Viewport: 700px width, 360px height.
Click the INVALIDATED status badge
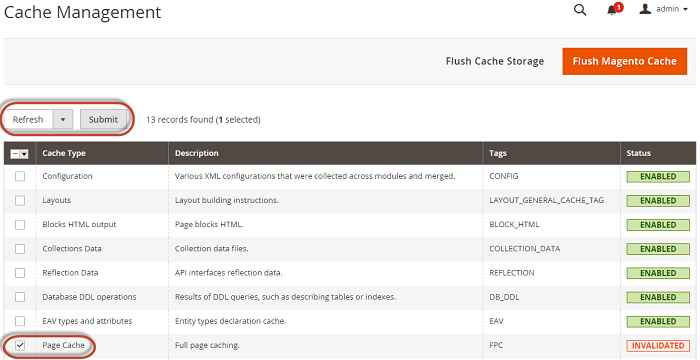click(x=658, y=346)
